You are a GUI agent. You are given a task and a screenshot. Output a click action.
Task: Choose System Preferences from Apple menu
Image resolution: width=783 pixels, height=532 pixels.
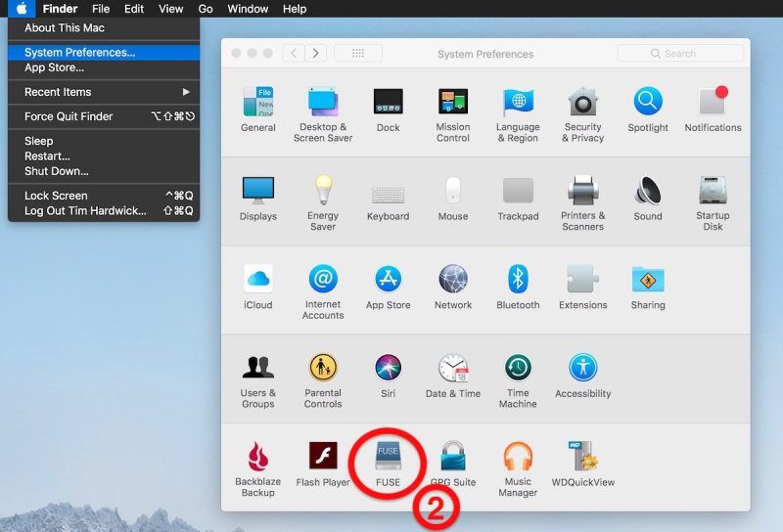[x=80, y=53]
